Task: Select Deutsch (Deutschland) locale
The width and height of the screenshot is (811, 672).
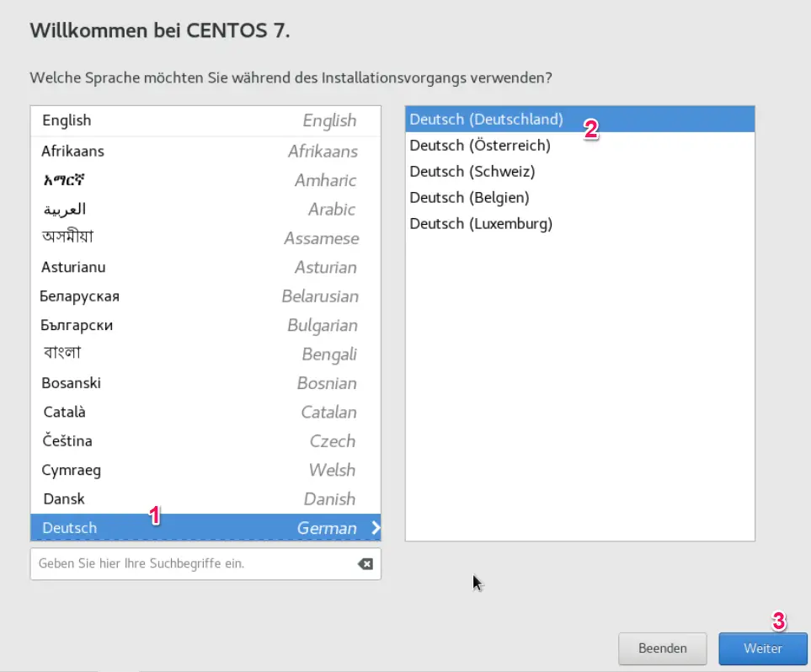Action: pos(579,119)
